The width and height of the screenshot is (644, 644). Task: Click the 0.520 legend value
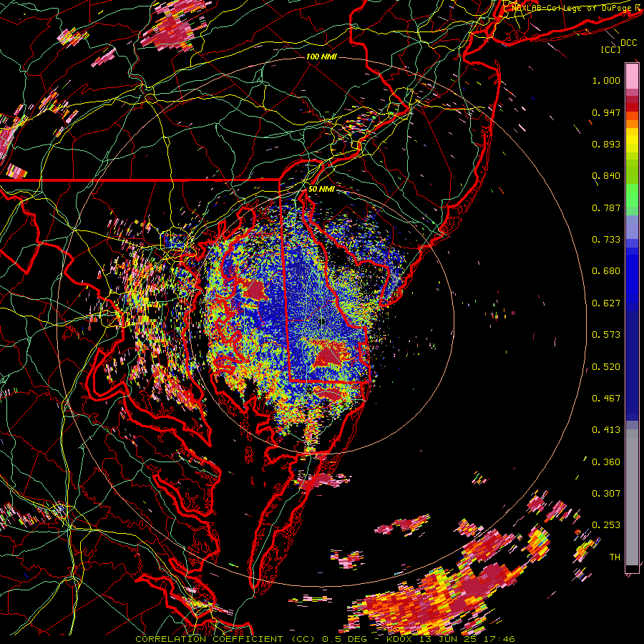pyautogui.click(x=606, y=367)
